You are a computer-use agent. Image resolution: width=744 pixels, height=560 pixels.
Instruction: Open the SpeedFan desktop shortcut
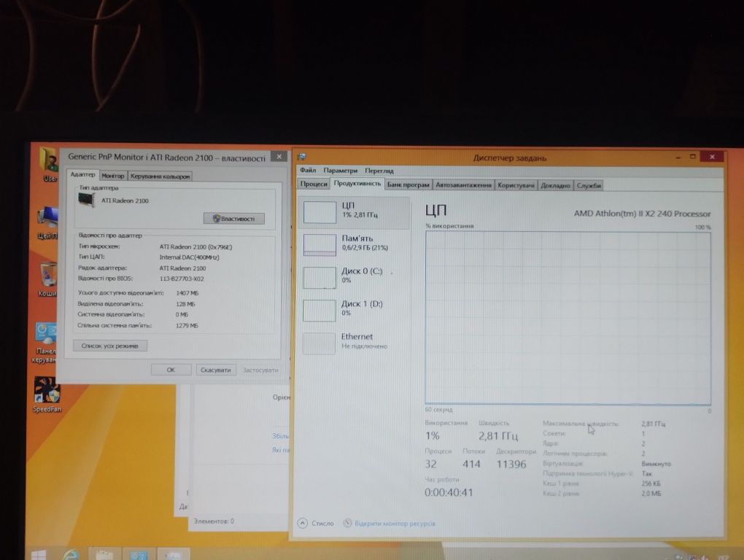coord(47,395)
